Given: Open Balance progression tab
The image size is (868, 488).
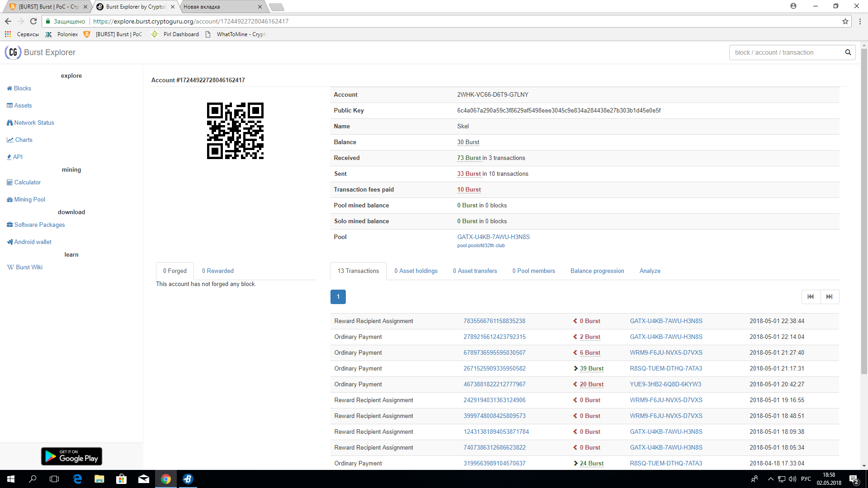Looking at the screenshot, I should tap(597, 271).
